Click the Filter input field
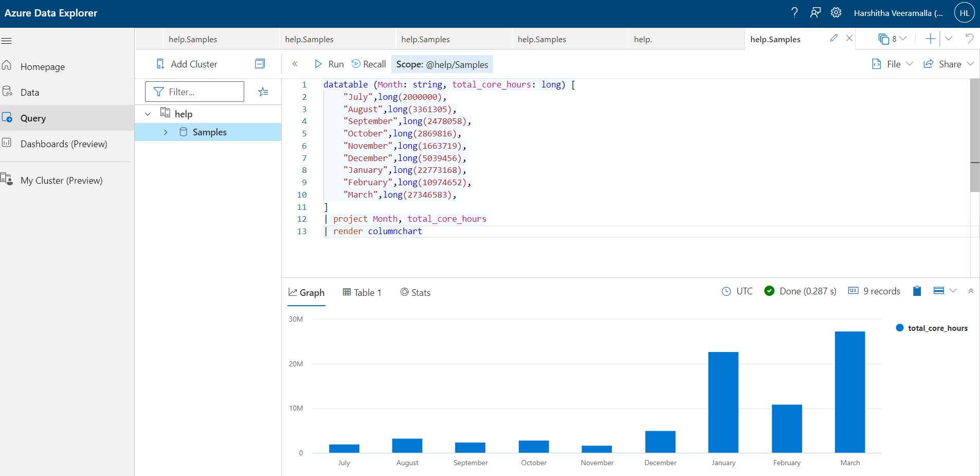This screenshot has width=980, height=476. [194, 92]
